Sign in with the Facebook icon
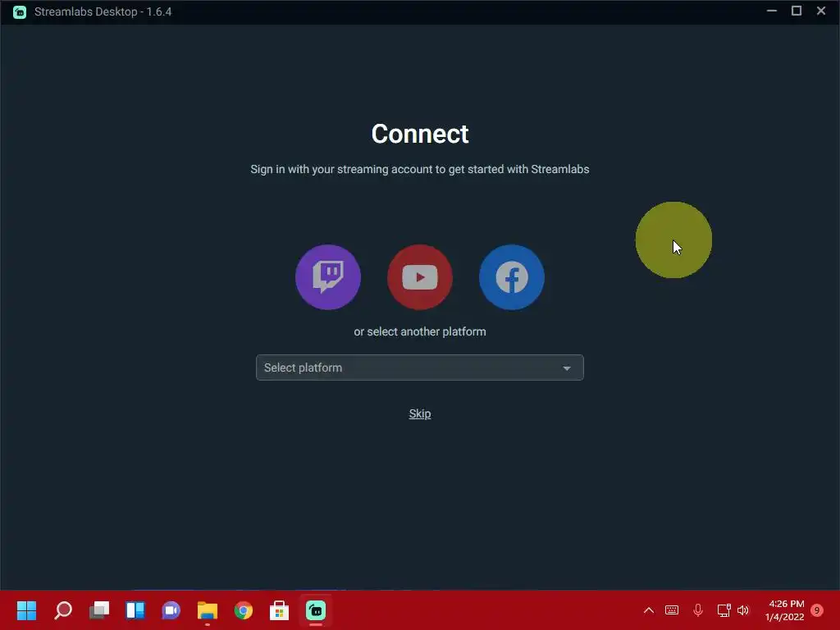840x630 pixels. [x=512, y=277]
